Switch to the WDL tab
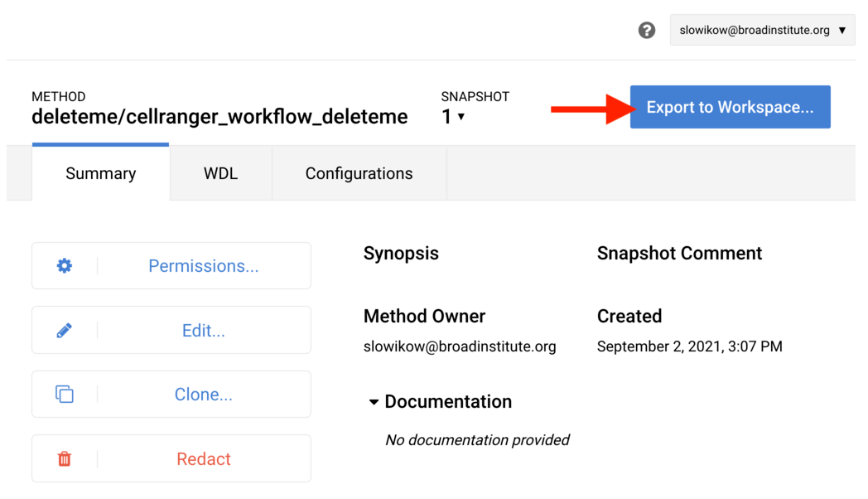The width and height of the screenshot is (868, 499). point(221,173)
